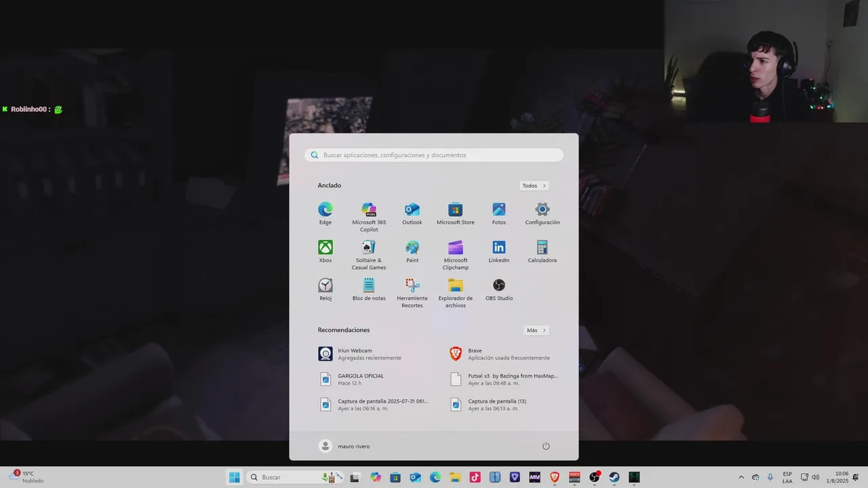Open Brave from recommendations

pos(500,354)
